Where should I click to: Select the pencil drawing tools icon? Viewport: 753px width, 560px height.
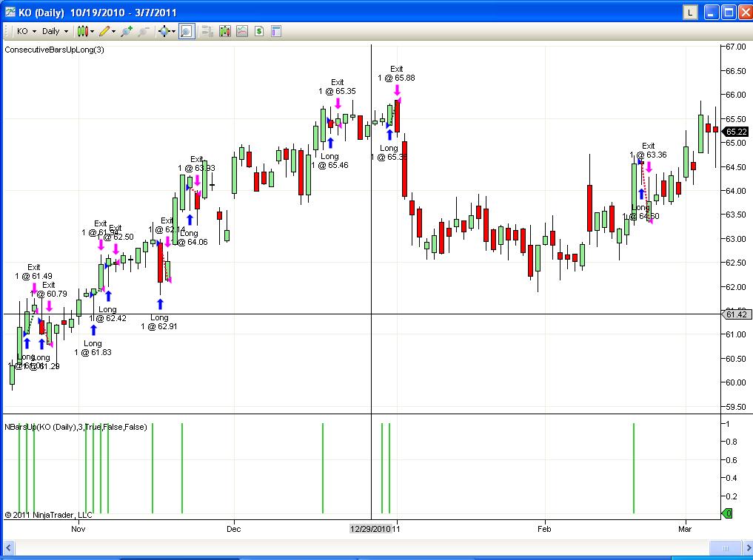[104, 31]
